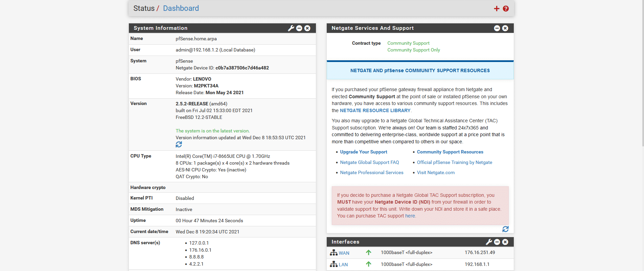644x271 pixels.
Task: Click the CPU type Intel Core i7-8665UE text
Action: tap(223, 156)
